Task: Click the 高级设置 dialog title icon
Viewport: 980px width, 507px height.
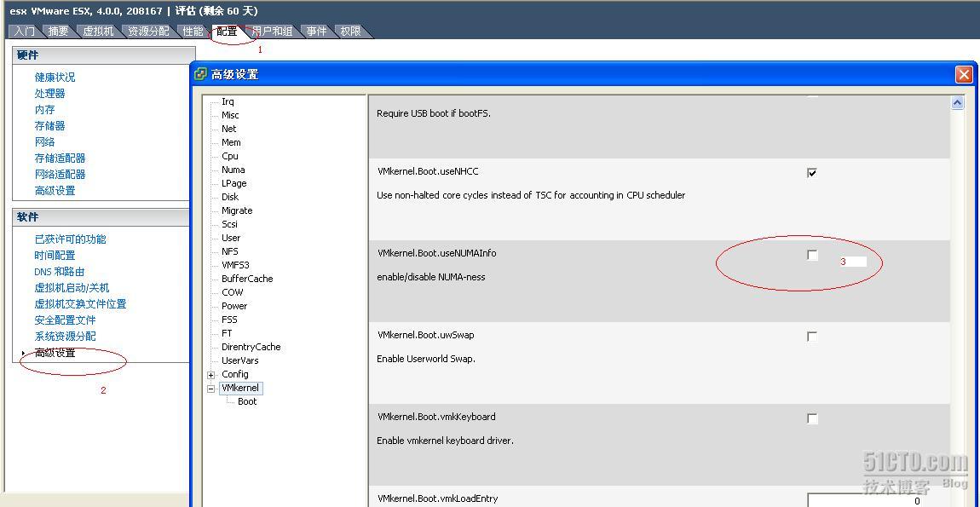Action: 200,74
